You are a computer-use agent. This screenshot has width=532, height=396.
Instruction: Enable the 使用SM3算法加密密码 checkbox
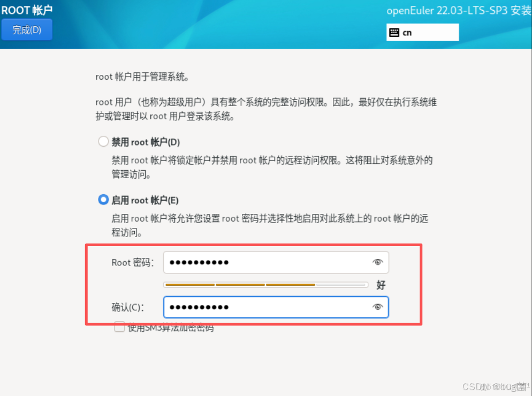pos(119,327)
